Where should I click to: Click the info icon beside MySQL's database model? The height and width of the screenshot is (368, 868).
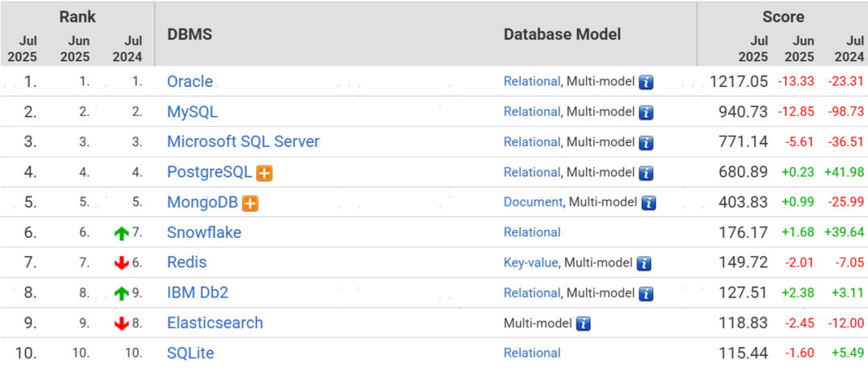click(646, 112)
